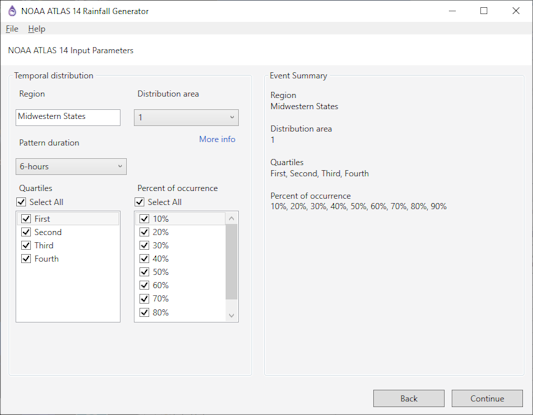Click the scroll up arrow in percent list
The width and height of the screenshot is (533, 415).
231,218
